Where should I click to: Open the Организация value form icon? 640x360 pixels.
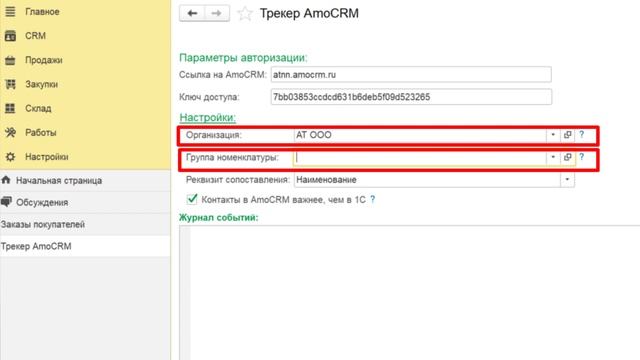pyautogui.click(x=567, y=135)
